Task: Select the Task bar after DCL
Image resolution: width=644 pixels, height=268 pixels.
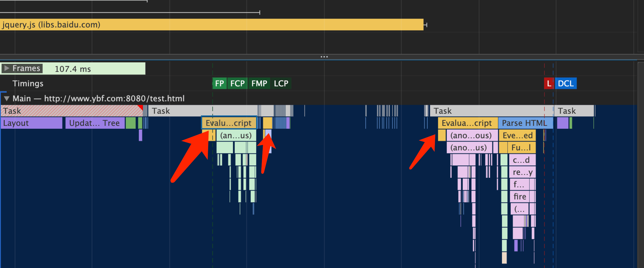Action: (574, 111)
